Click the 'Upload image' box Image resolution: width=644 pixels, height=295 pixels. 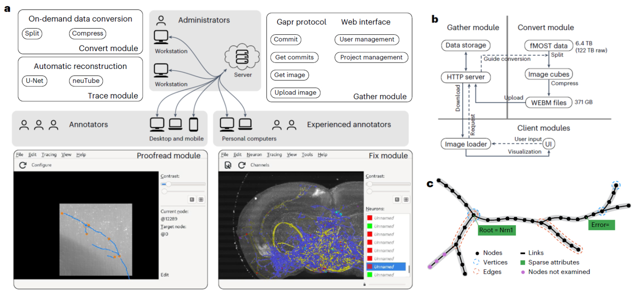(295, 92)
